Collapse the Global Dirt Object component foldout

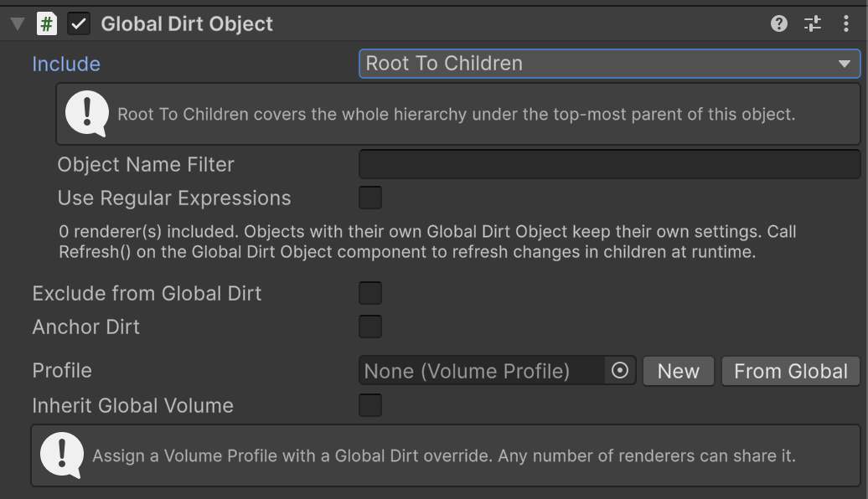tap(18, 23)
